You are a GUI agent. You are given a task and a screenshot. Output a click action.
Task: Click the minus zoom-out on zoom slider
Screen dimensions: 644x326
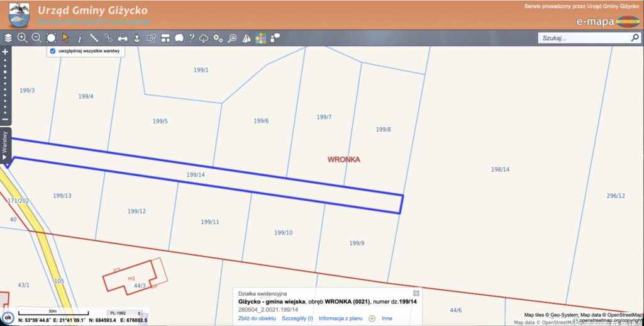pyautogui.click(x=5, y=119)
